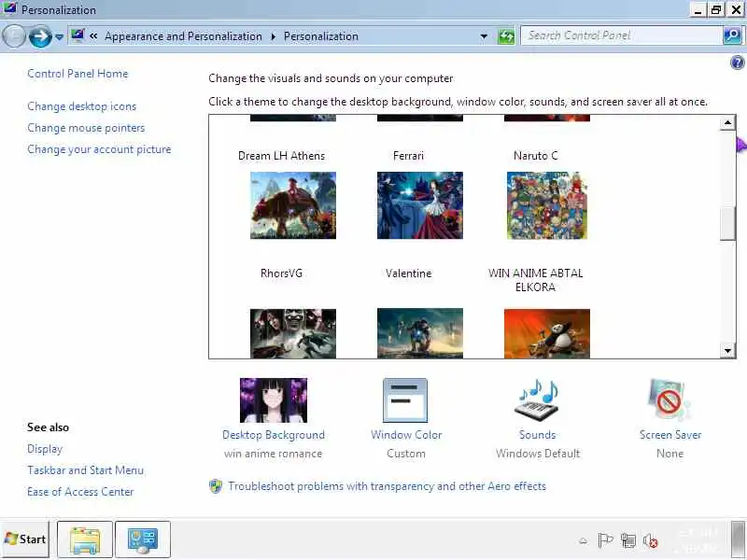Click the Personalization breadcrumb in address bar

[321, 36]
